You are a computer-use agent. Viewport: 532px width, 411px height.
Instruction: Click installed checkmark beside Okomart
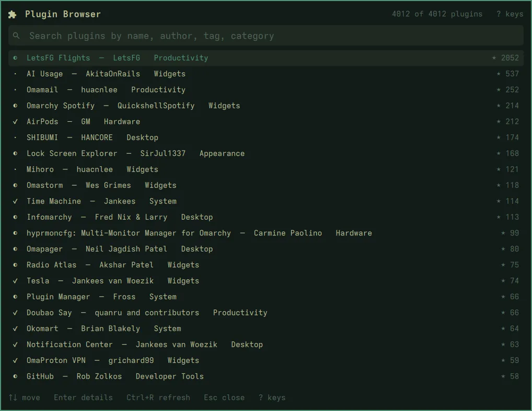[15, 329]
